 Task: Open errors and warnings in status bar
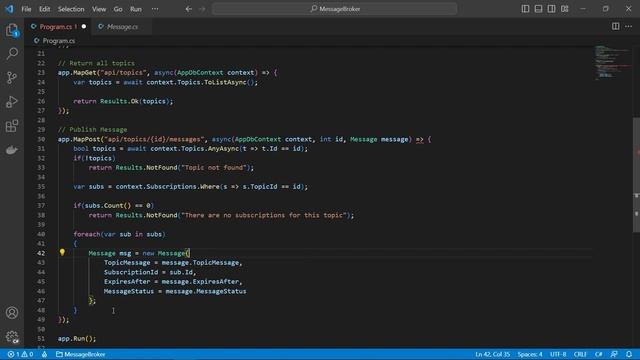[20, 354]
